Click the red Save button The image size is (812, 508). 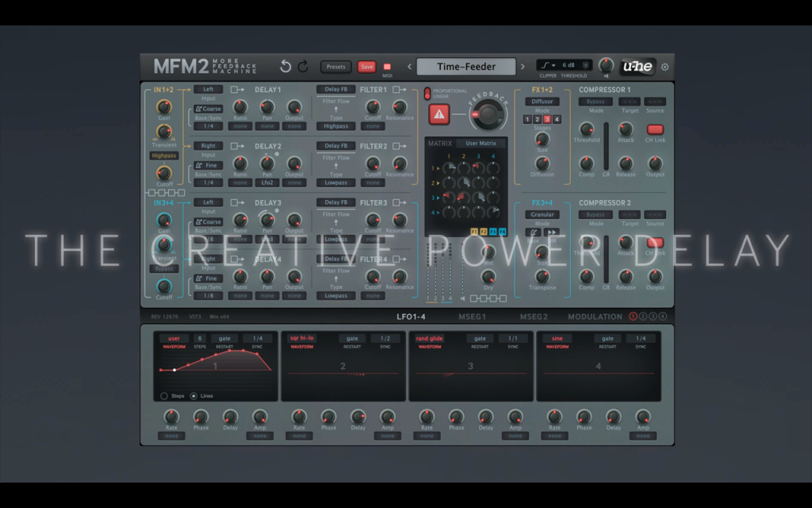pos(366,67)
